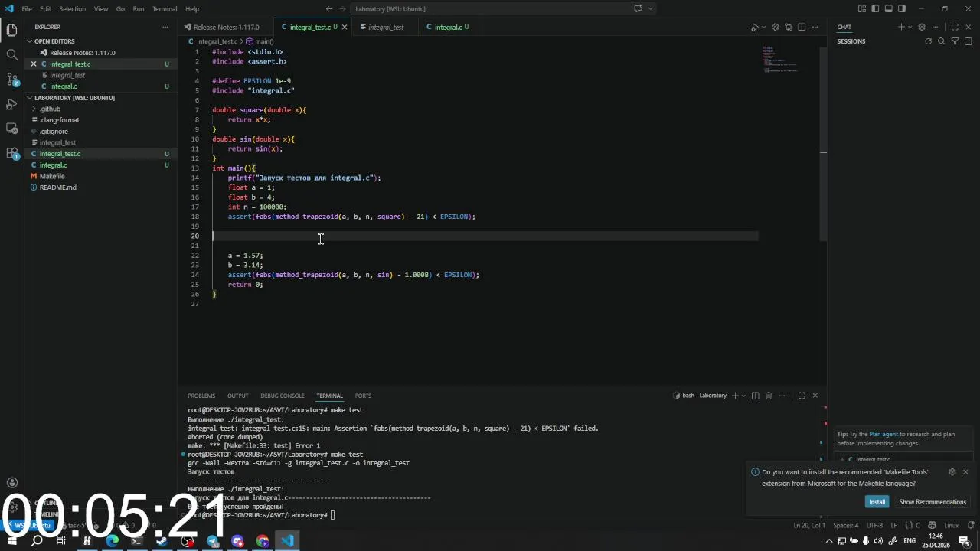Install the Makefile Tools extension
Viewport: 980px width, 551px height.
pos(877,502)
